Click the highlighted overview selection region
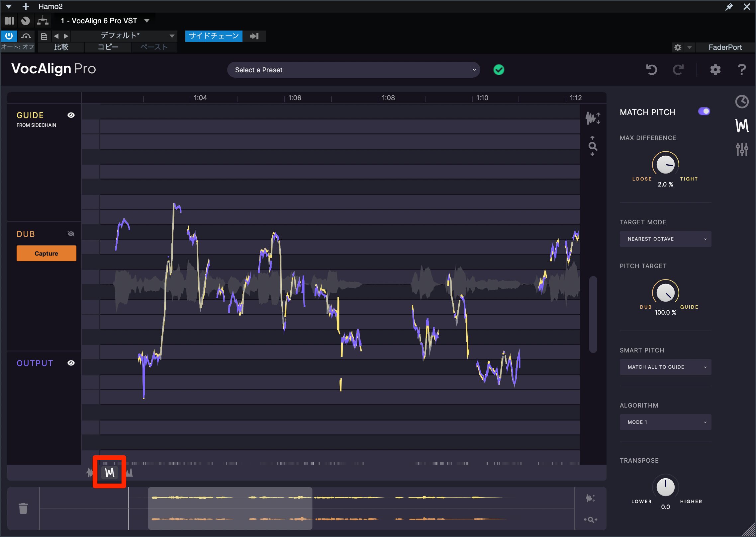 230,508
